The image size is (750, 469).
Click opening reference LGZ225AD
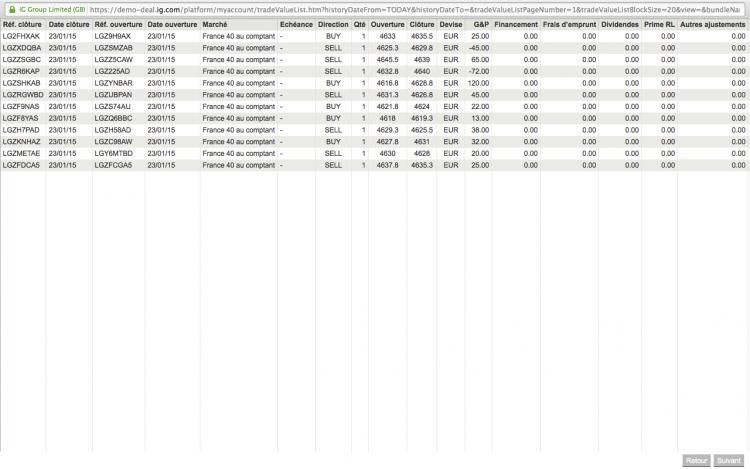112,71
